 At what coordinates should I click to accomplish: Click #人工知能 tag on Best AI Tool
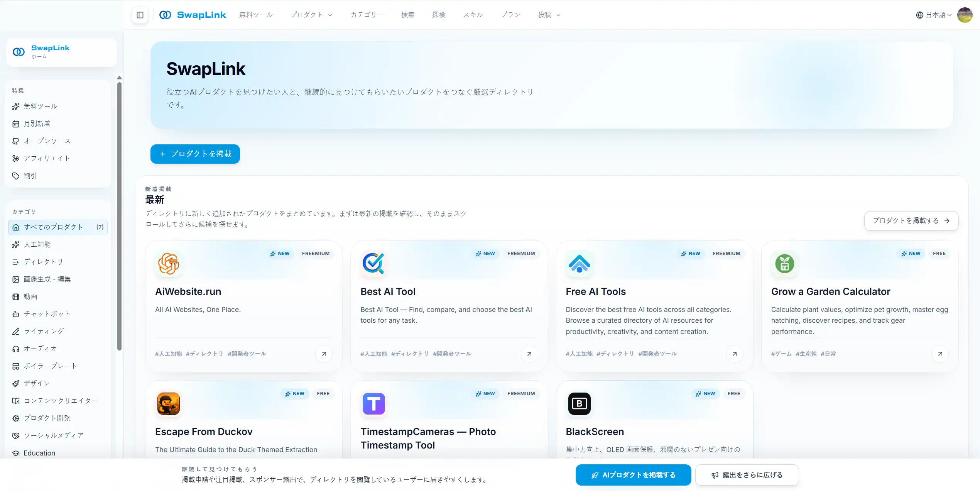point(373,354)
